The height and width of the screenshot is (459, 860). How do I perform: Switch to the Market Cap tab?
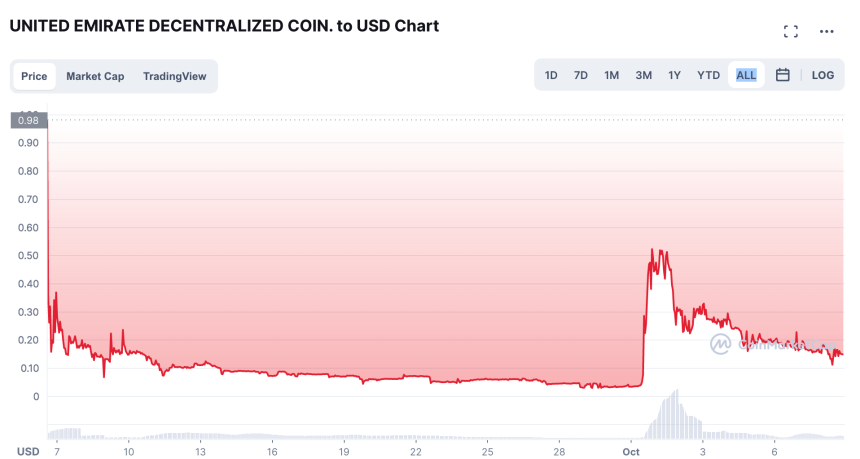pyautogui.click(x=95, y=76)
